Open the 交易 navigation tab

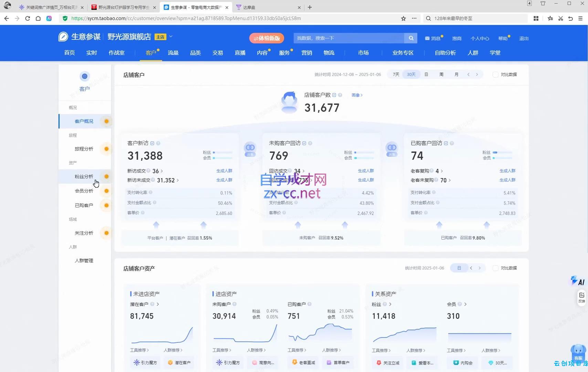[x=218, y=53]
